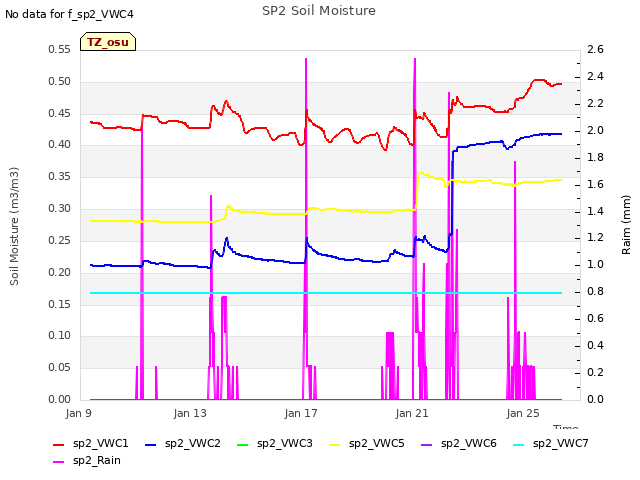Click the 0.20 left axis tick label

click(x=60, y=272)
